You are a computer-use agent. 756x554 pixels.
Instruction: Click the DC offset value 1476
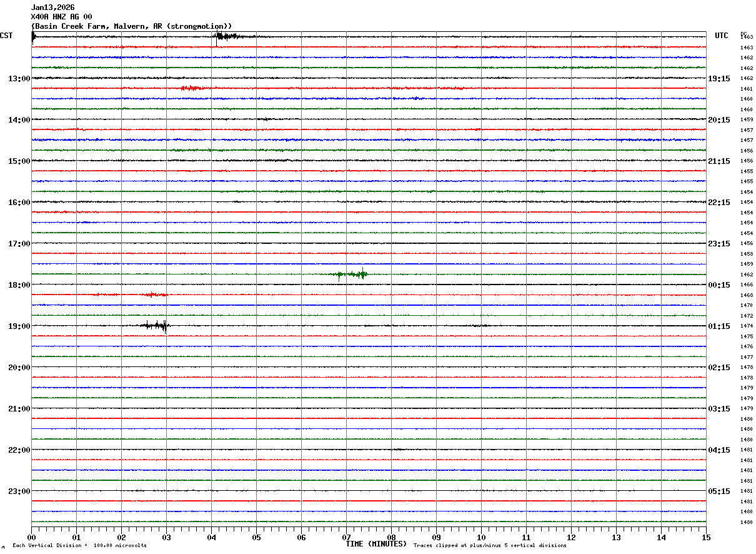tap(746, 347)
